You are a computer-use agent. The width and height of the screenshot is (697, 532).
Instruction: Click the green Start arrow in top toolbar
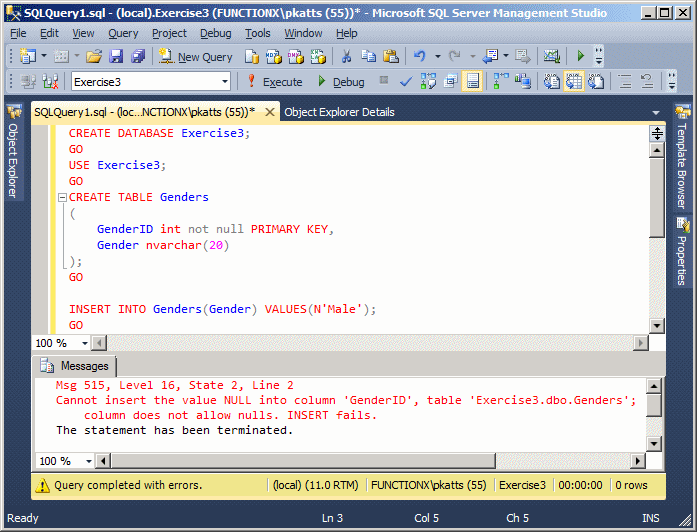(581, 56)
